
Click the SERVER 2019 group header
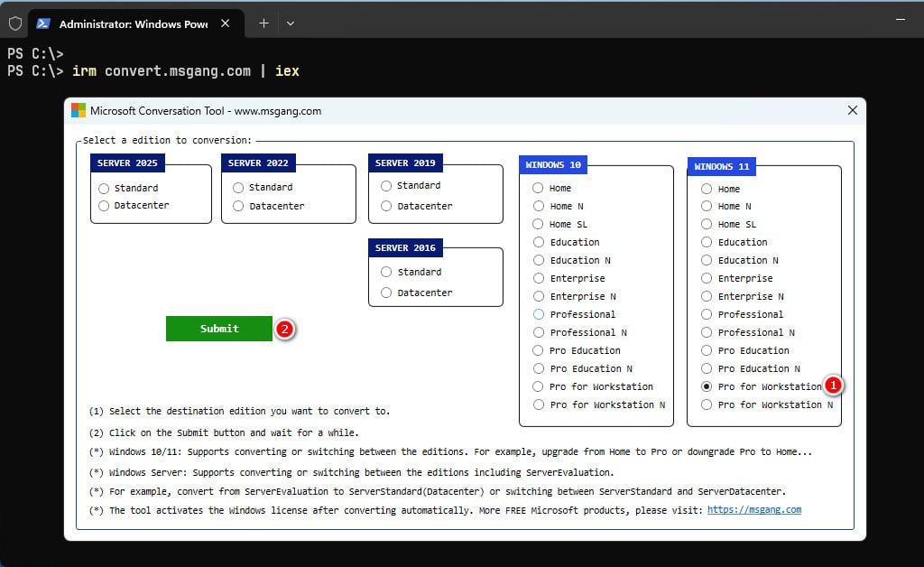tap(405, 163)
